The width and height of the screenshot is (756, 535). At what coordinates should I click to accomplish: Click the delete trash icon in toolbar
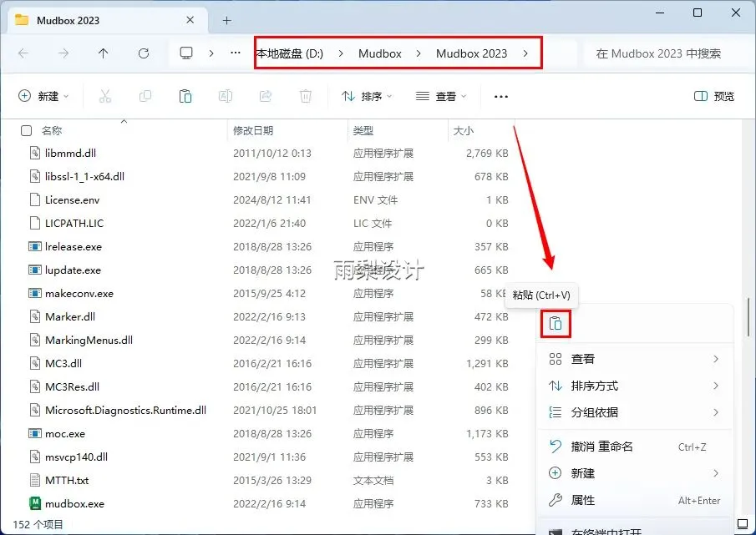(305, 96)
